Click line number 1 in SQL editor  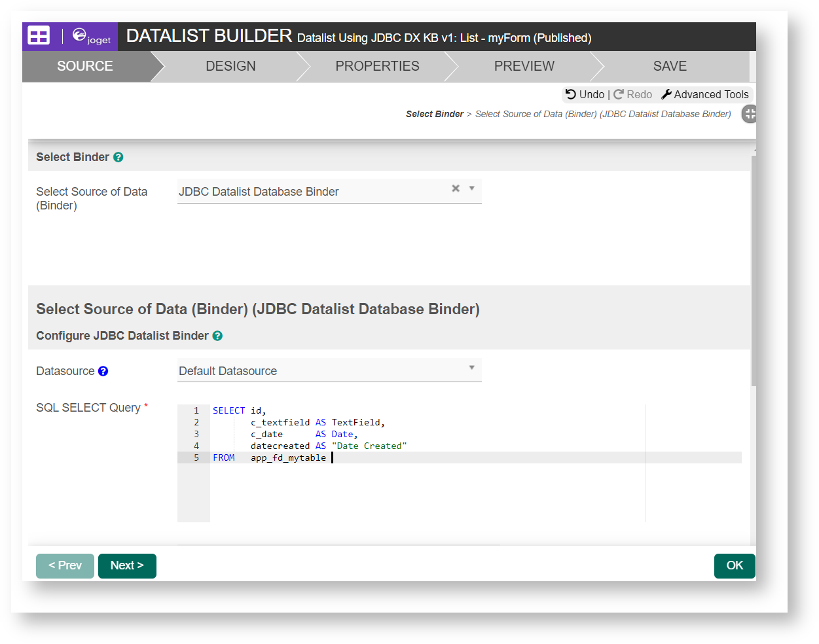196,410
